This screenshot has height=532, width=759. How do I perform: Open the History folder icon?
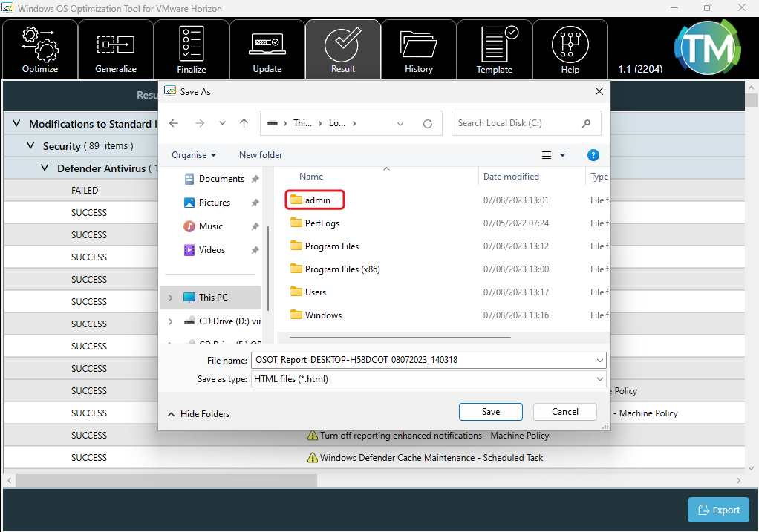point(419,50)
